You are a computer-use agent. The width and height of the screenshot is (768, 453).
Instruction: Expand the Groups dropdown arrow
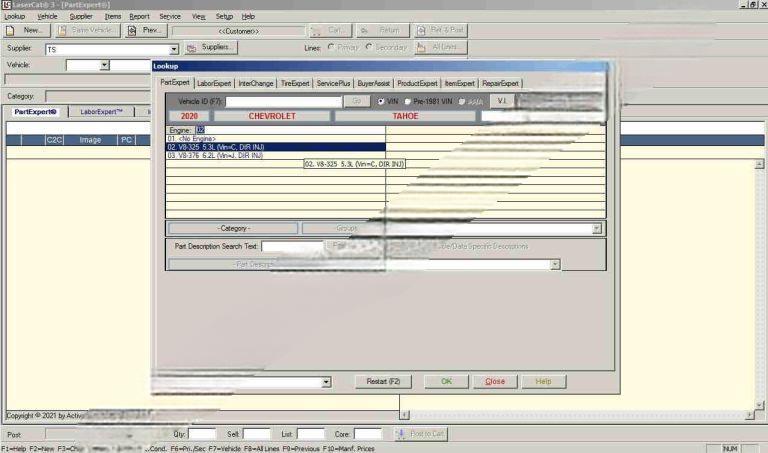click(x=597, y=229)
